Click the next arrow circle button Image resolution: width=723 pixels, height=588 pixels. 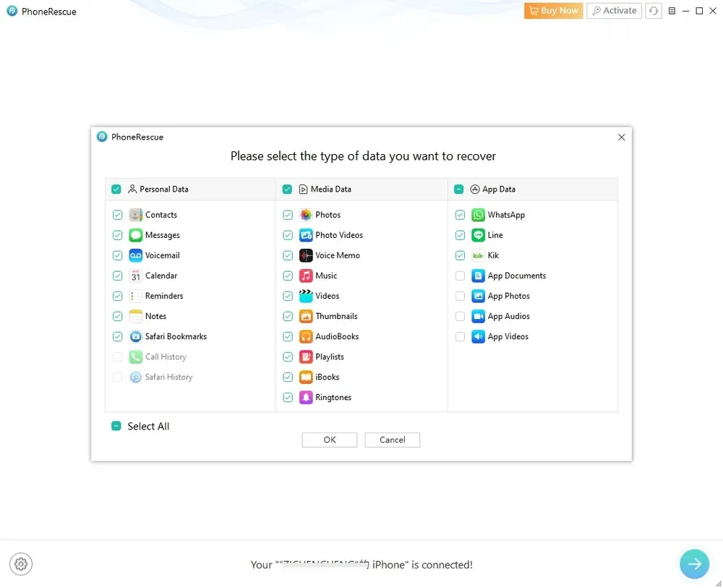coord(694,564)
